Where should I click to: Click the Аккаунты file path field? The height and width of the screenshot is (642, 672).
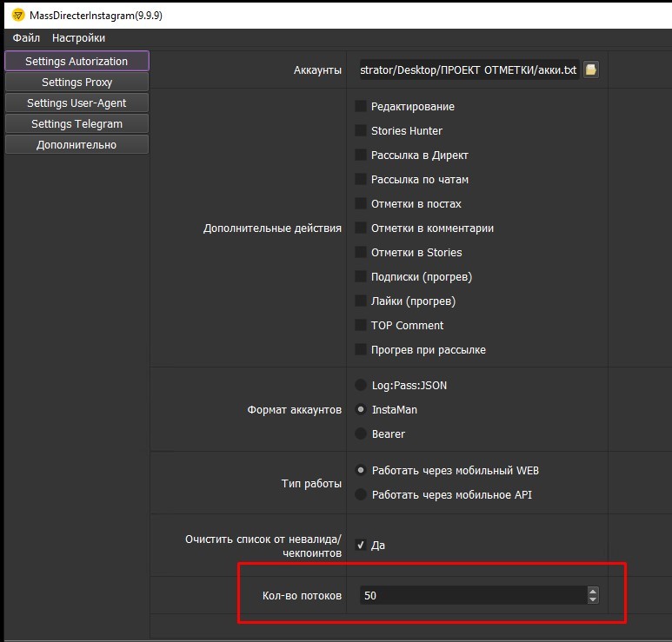pyautogui.click(x=469, y=69)
